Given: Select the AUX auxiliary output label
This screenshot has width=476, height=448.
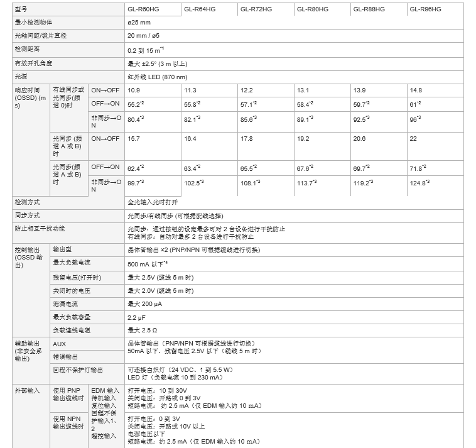Looking at the screenshot, I should tap(59, 344).
